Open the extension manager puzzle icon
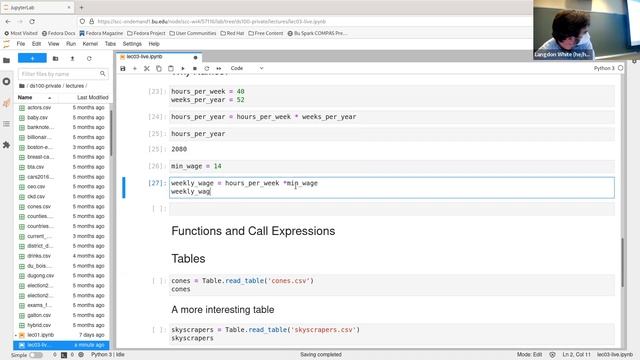The height and width of the screenshot is (360, 640). 7,145
